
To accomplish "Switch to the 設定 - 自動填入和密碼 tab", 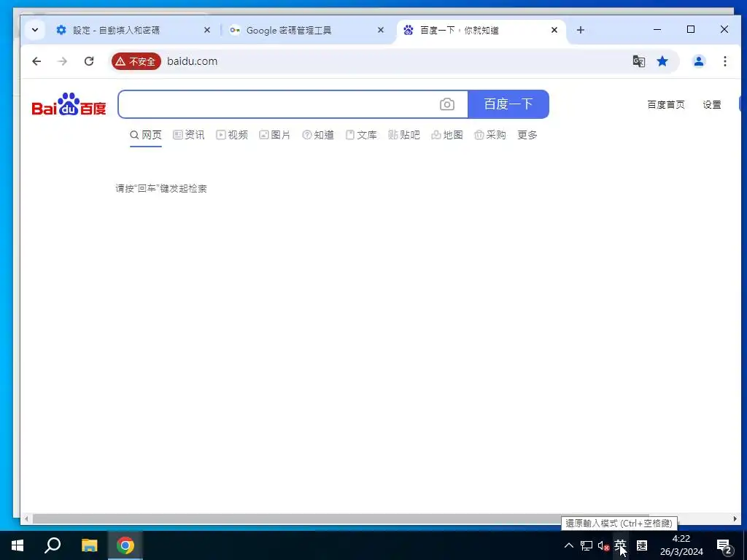I will 133,30.
